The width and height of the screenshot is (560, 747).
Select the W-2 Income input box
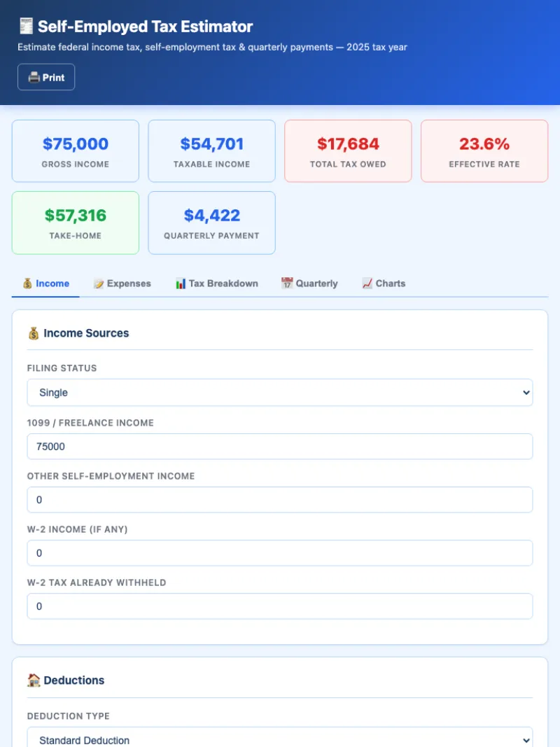coord(280,553)
